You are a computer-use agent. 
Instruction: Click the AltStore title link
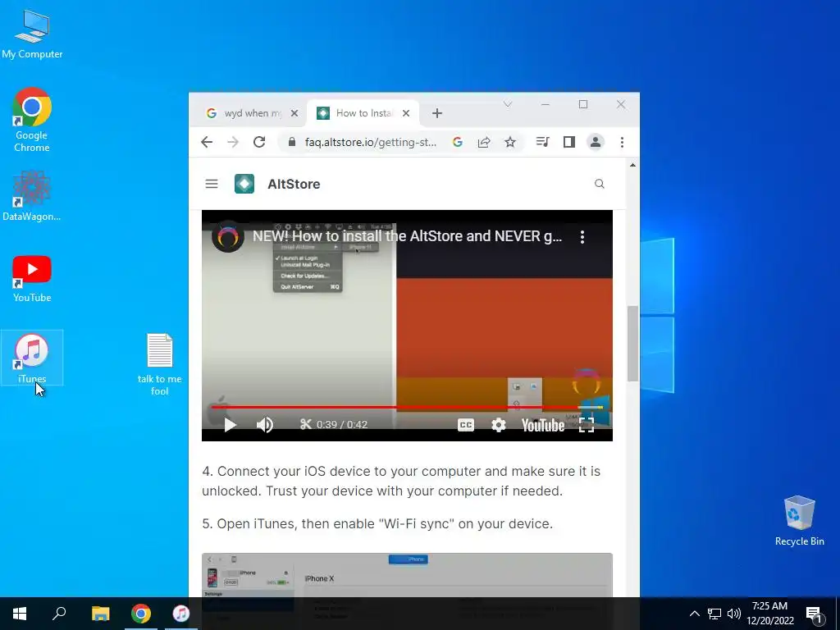click(x=294, y=184)
